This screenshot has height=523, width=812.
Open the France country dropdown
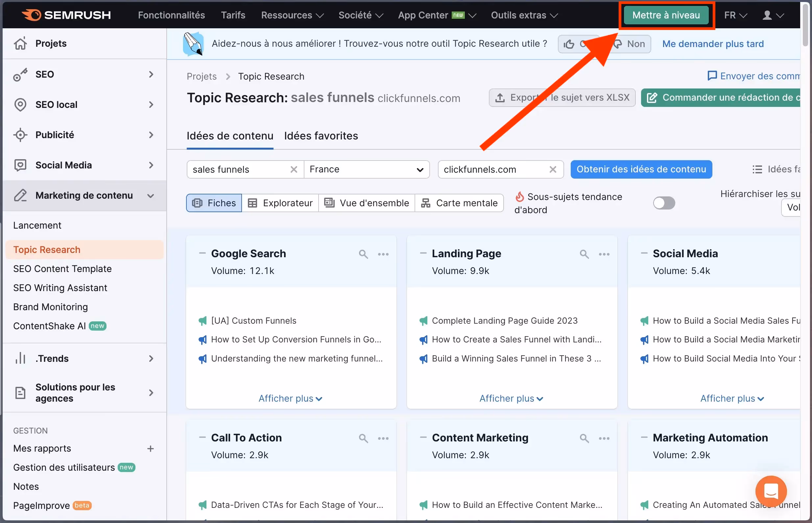pyautogui.click(x=367, y=169)
